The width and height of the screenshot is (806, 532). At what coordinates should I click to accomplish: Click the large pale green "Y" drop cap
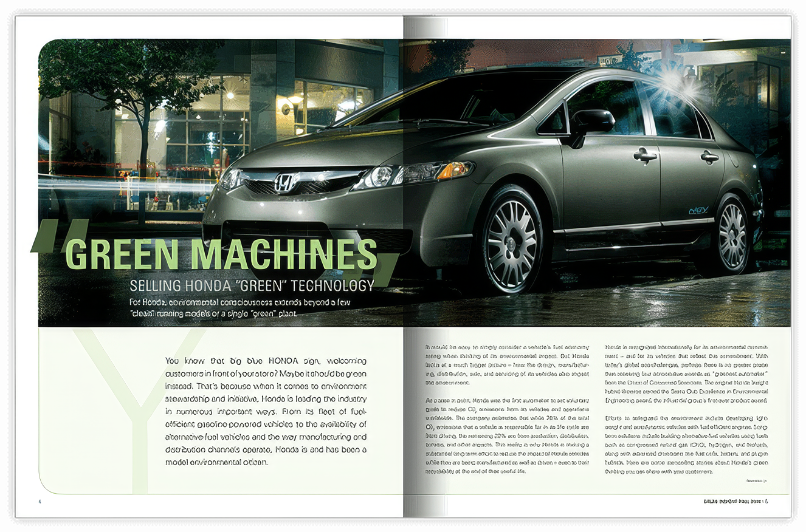click(140, 411)
